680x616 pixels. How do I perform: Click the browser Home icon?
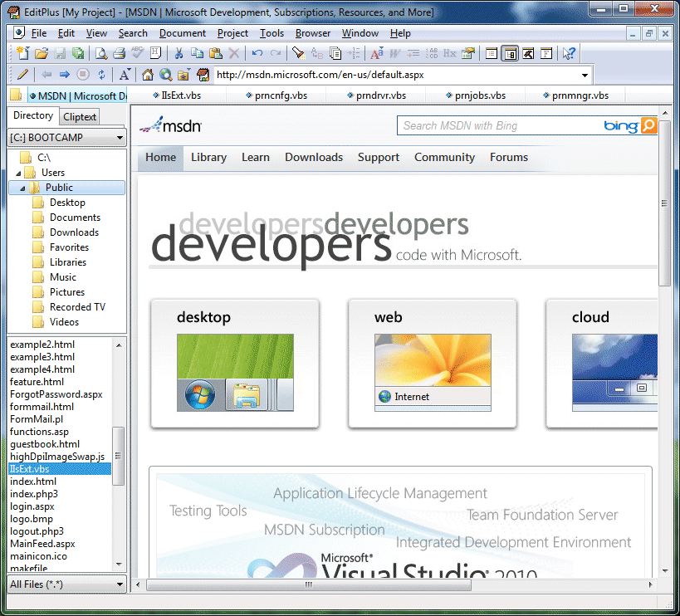pos(148,75)
